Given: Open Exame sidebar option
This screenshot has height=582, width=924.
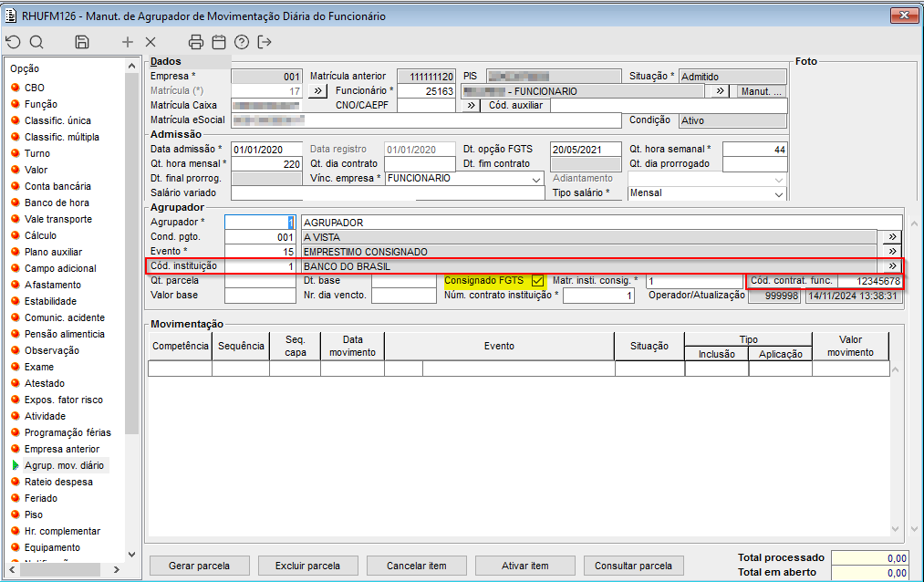Looking at the screenshot, I should (x=39, y=367).
